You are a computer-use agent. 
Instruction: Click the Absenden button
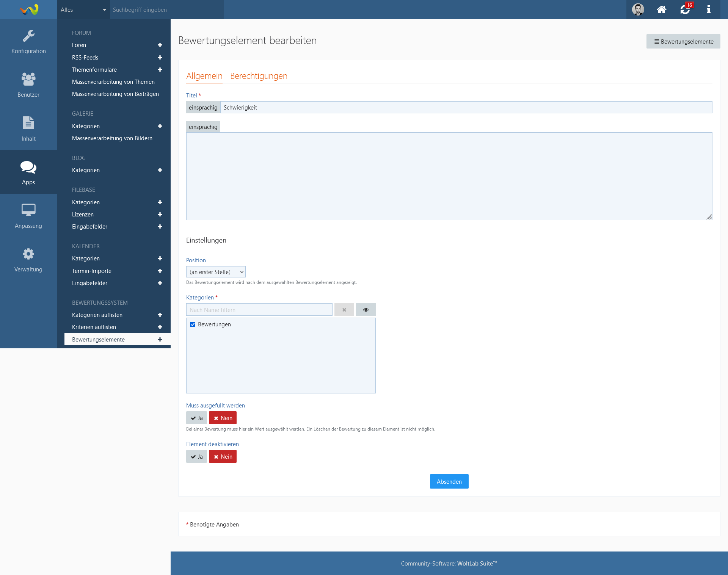pyautogui.click(x=449, y=482)
